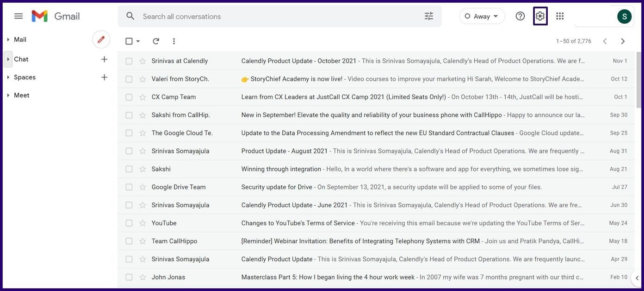This screenshot has width=644, height=291.
Task: Star the CX Camp Team email
Action: click(x=142, y=97)
